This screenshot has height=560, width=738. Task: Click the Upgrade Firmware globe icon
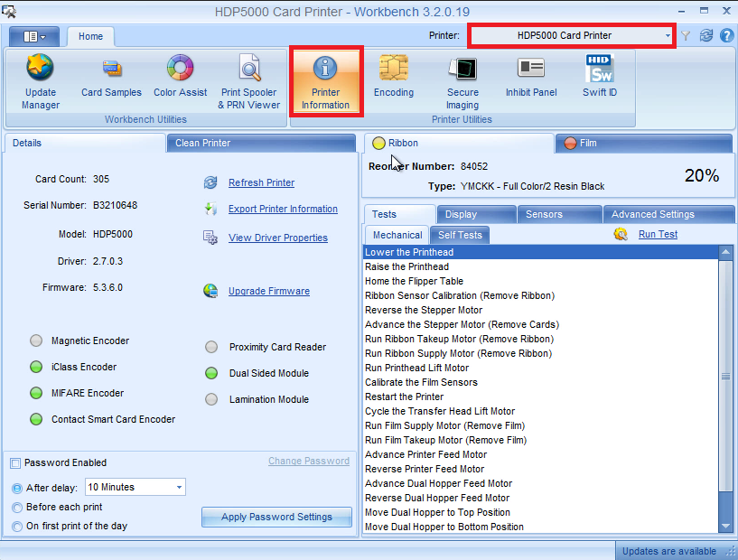(210, 291)
